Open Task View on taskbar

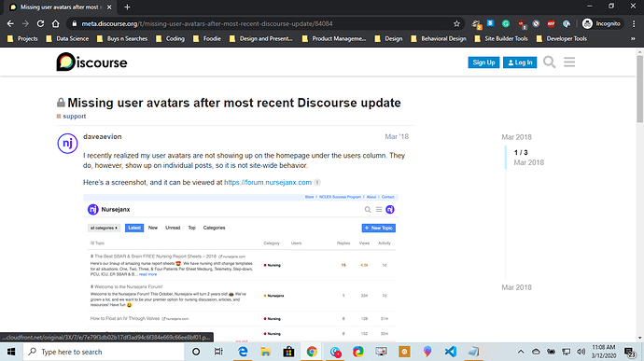[218, 352]
